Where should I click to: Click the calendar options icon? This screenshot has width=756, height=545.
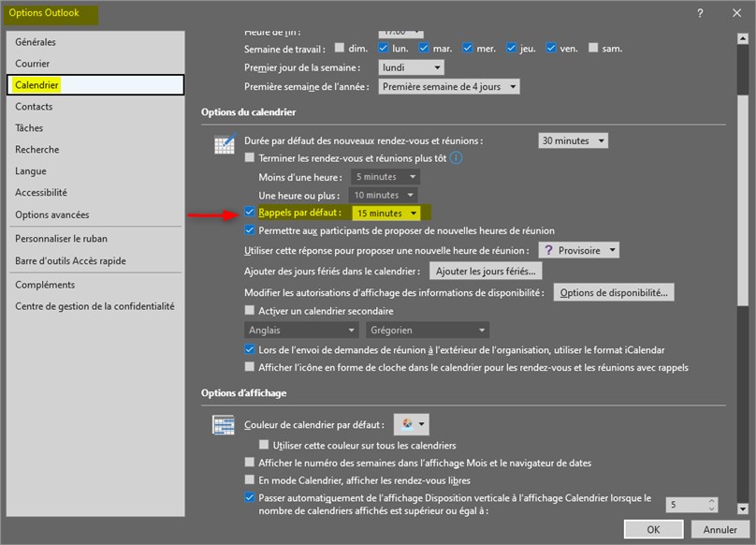point(225,144)
